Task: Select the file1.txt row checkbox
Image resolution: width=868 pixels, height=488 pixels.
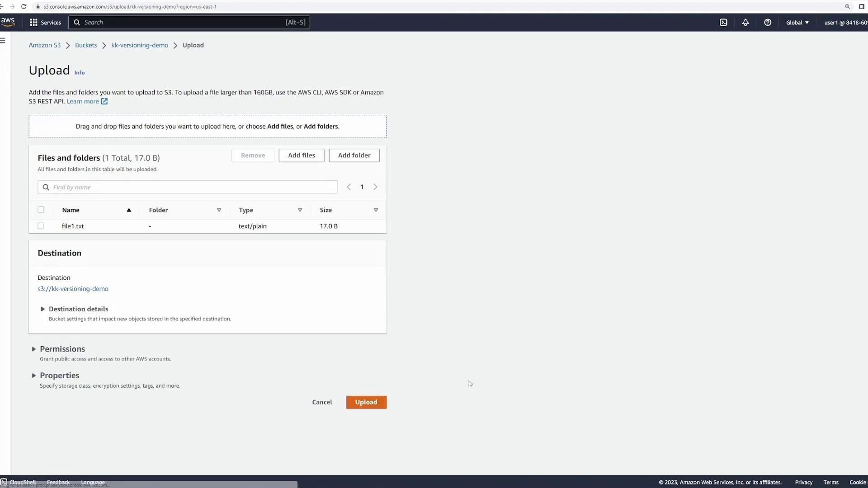Action: click(x=41, y=226)
